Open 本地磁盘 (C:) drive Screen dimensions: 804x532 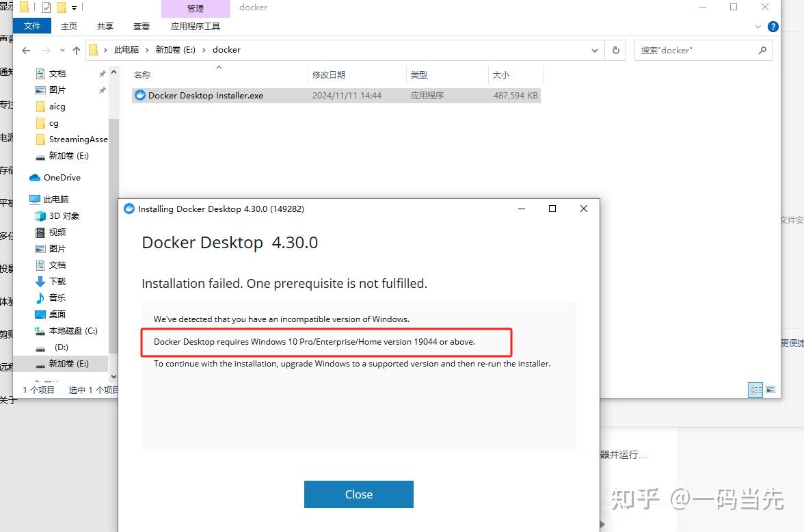tap(72, 331)
